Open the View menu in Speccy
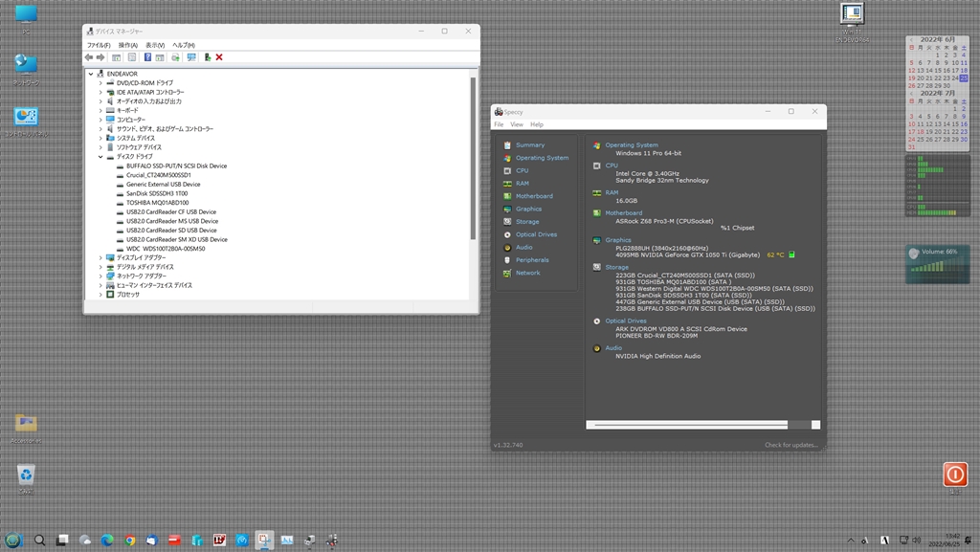 click(x=516, y=124)
